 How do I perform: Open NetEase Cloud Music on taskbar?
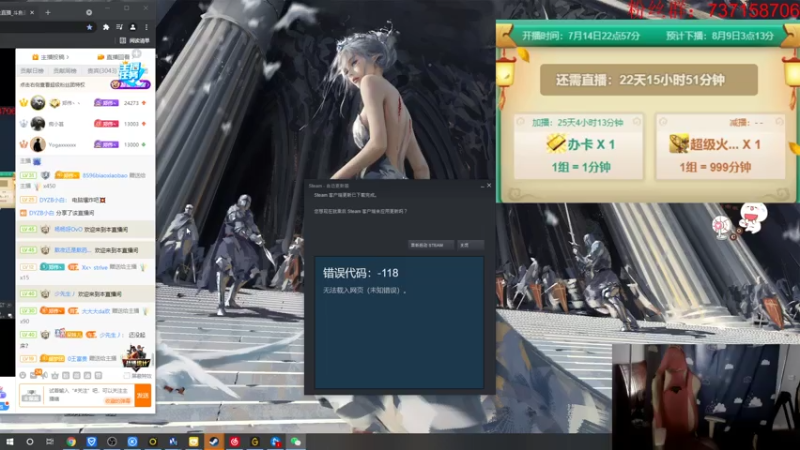click(235, 441)
